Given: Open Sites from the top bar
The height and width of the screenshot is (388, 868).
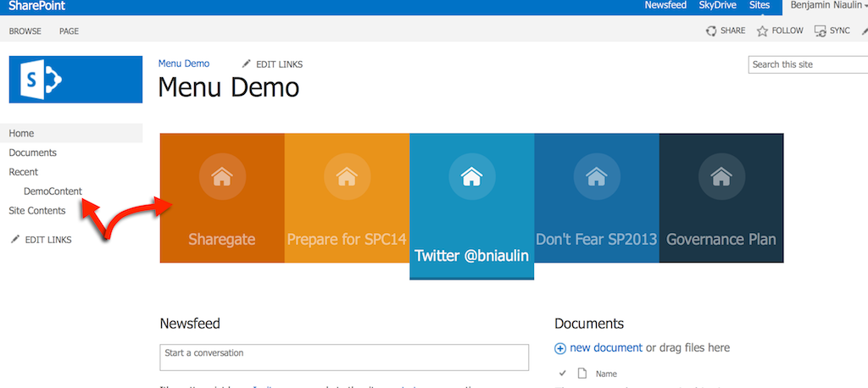Looking at the screenshot, I should [759, 5].
